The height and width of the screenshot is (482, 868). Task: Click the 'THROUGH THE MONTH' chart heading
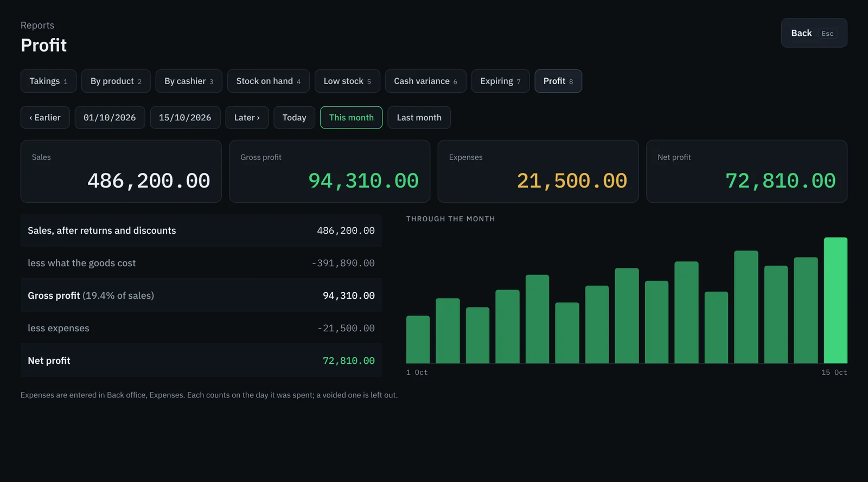tap(451, 219)
